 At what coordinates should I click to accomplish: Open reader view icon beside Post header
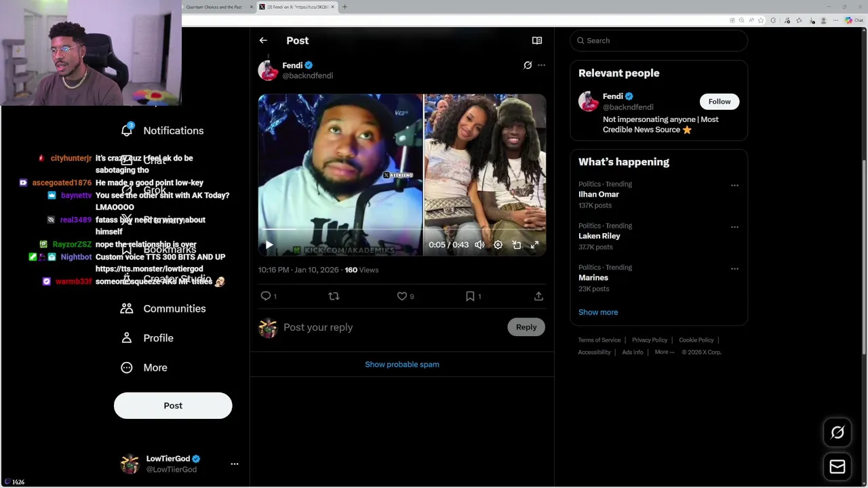[x=537, y=41]
